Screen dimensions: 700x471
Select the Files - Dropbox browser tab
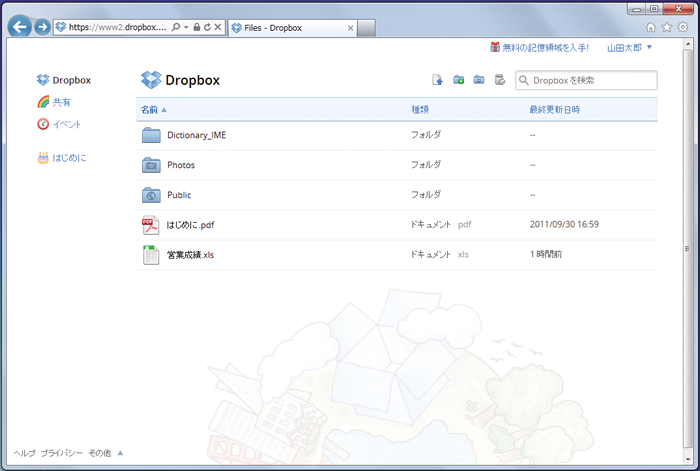[290, 28]
